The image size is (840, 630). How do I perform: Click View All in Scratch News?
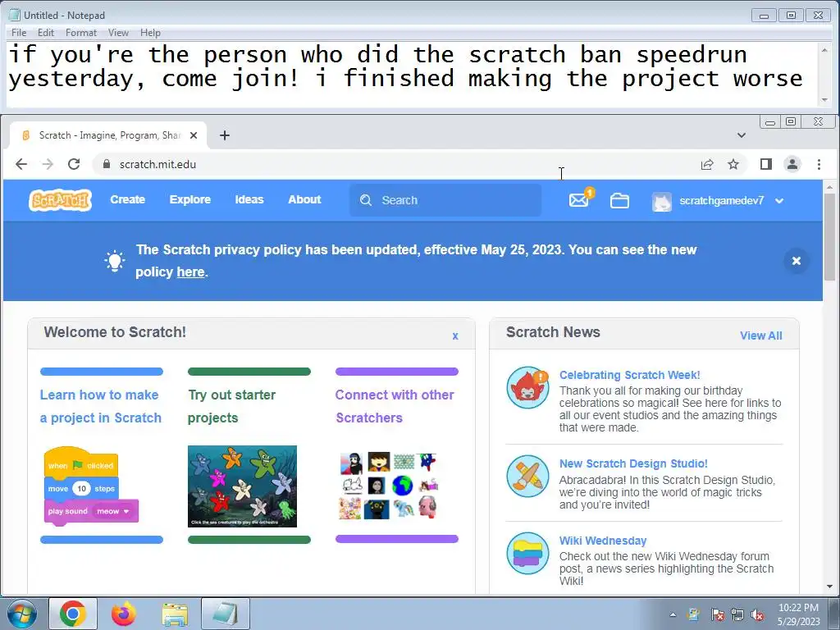760,336
